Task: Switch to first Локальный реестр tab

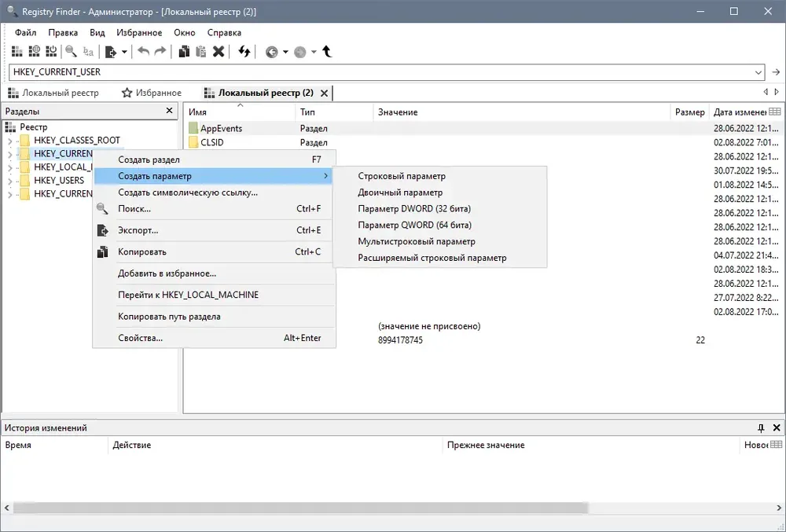Action: [x=53, y=94]
